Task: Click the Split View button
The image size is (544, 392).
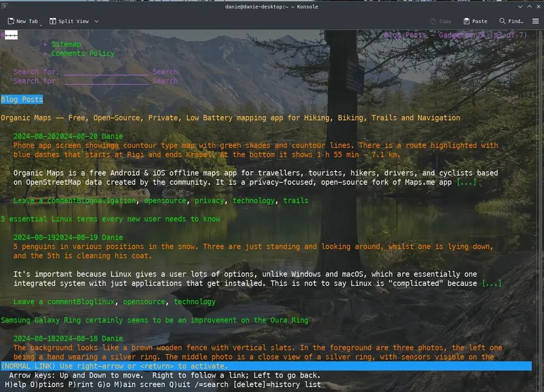Action: [x=69, y=21]
